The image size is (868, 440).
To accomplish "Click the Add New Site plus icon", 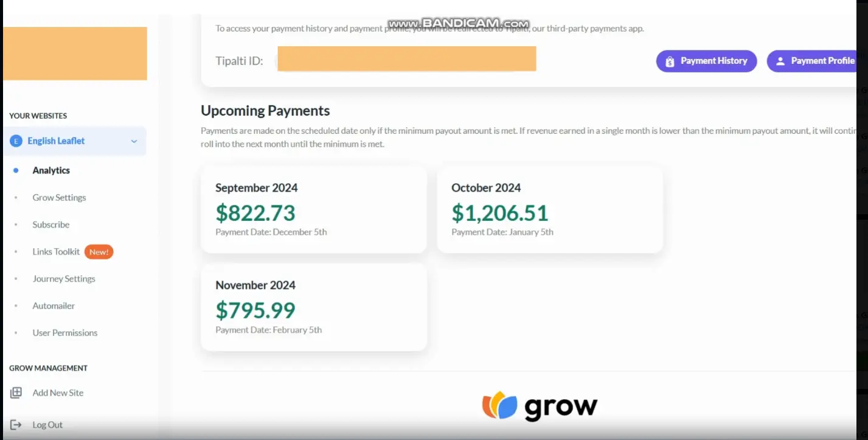I will 16,393.
